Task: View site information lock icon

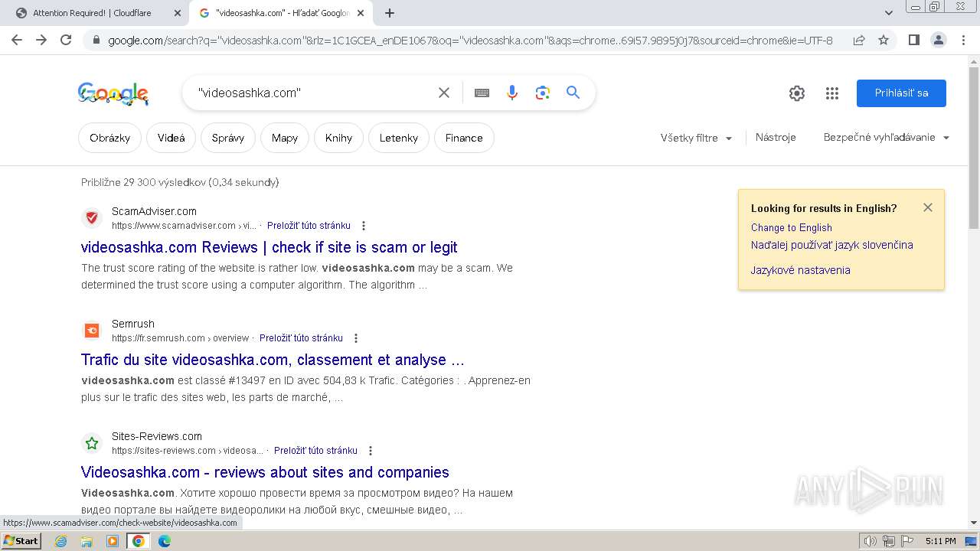Action: coord(96,40)
